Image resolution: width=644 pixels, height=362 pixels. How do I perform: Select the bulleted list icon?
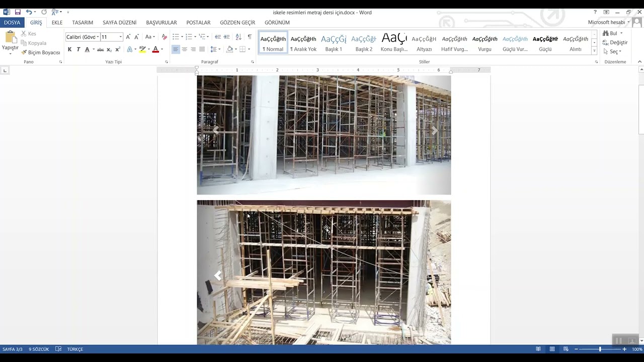tap(176, 37)
